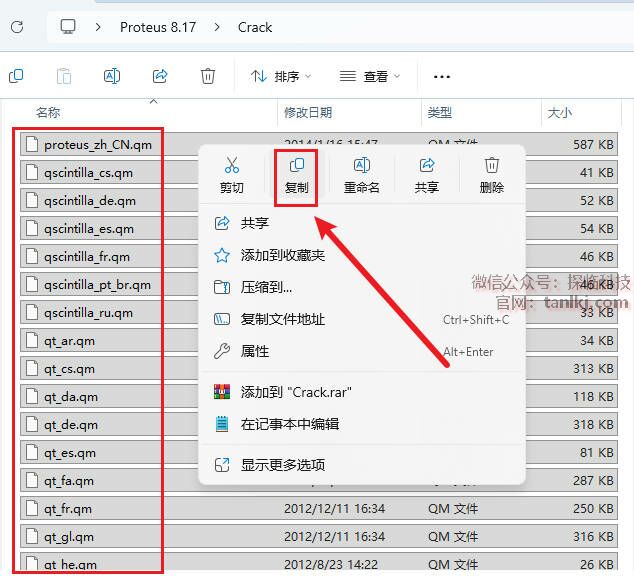Click the refresh icon in the address bar
Screen dimensions: 634x576
[x=17, y=27]
